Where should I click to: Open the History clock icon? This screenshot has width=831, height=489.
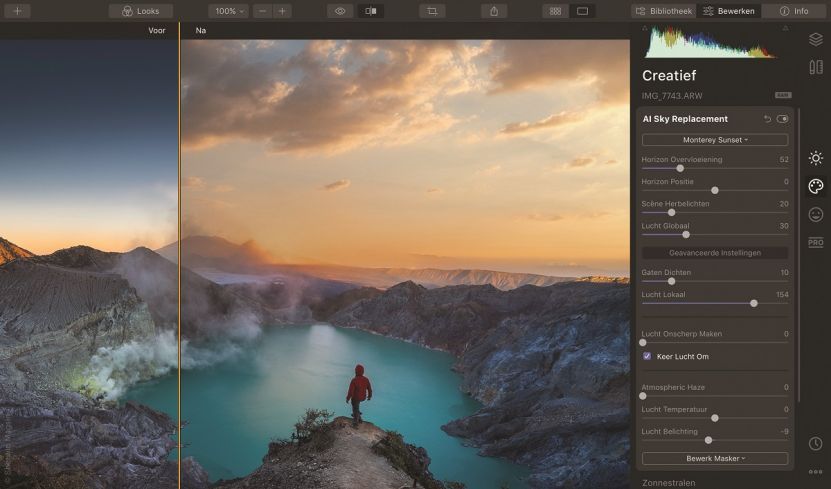coord(816,443)
